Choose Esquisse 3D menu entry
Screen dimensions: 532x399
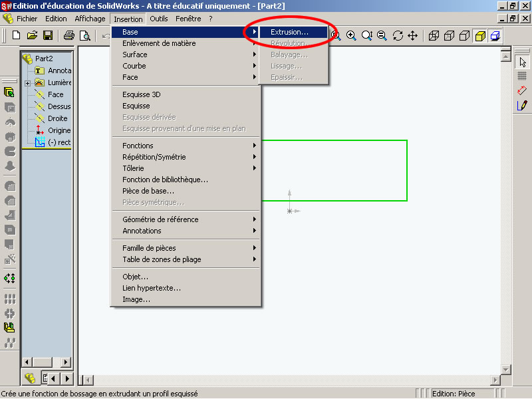[x=186, y=94]
